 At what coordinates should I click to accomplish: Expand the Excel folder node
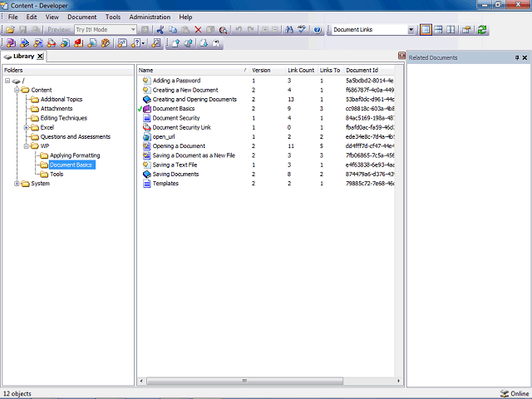click(x=26, y=127)
